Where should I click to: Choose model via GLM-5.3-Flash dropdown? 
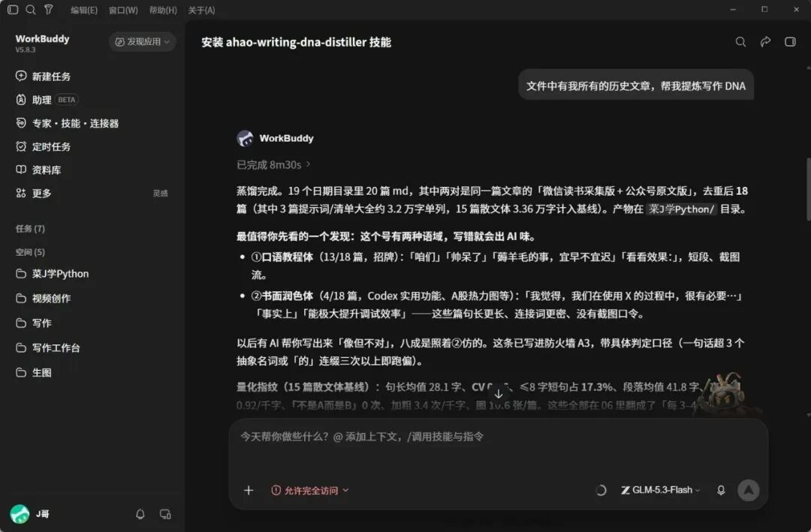click(661, 490)
